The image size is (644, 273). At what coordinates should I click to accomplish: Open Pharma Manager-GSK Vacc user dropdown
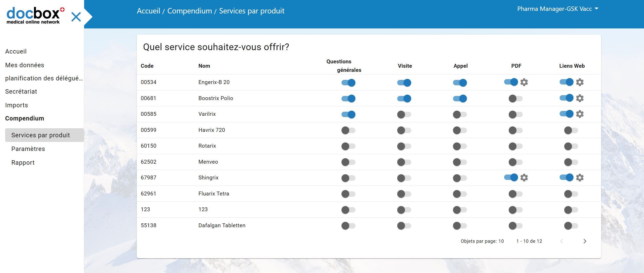click(x=558, y=9)
